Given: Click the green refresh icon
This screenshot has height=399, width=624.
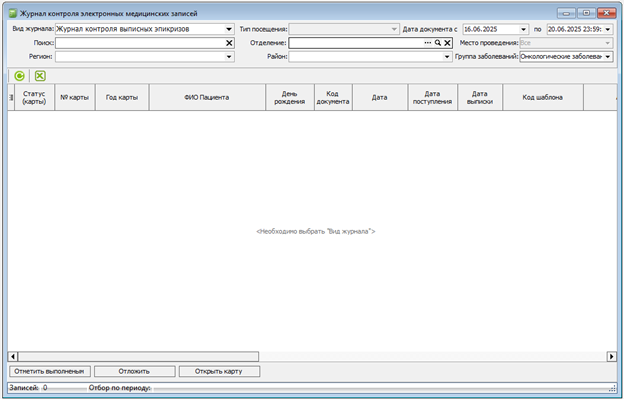Looking at the screenshot, I should [x=19, y=76].
